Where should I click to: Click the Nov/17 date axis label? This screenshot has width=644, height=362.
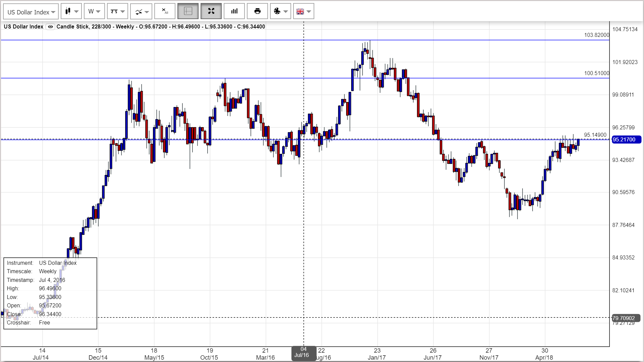(x=489, y=354)
